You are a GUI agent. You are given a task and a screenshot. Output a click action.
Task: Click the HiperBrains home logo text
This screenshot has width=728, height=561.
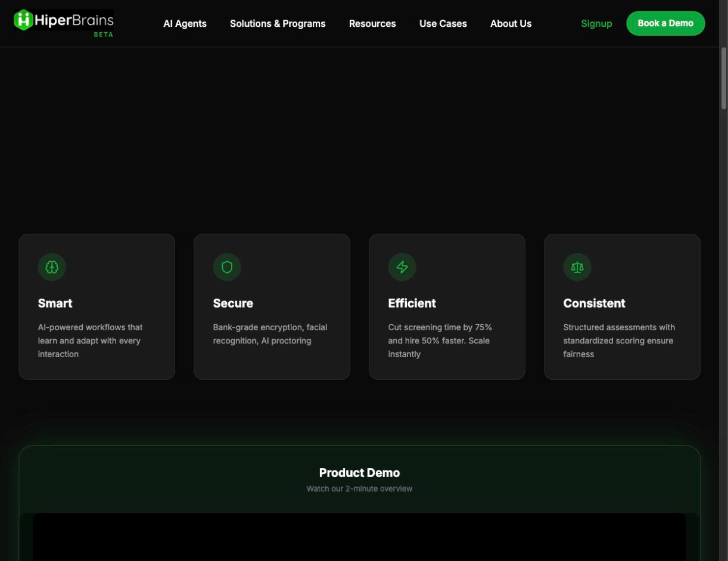74,18
